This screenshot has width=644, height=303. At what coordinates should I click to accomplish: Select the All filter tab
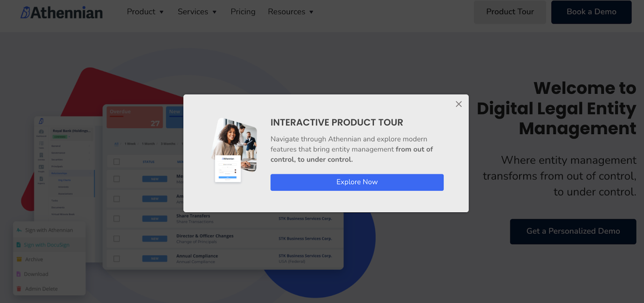pyautogui.click(x=116, y=143)
